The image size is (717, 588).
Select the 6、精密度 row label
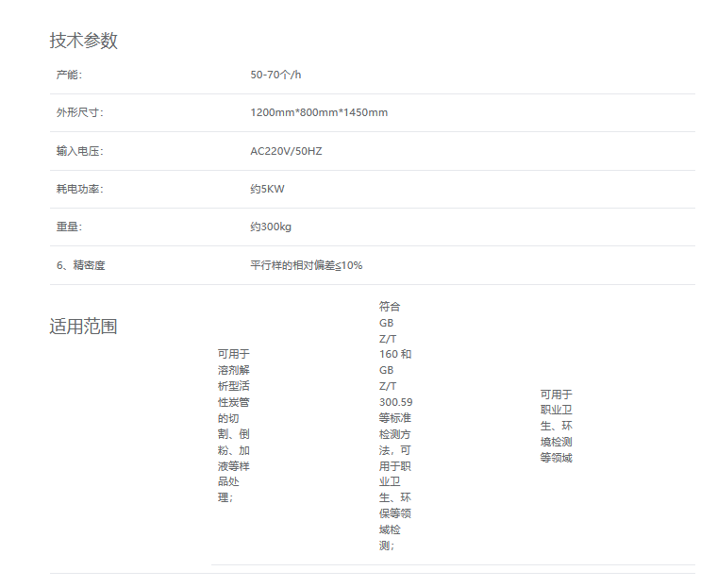pos(80,265)
